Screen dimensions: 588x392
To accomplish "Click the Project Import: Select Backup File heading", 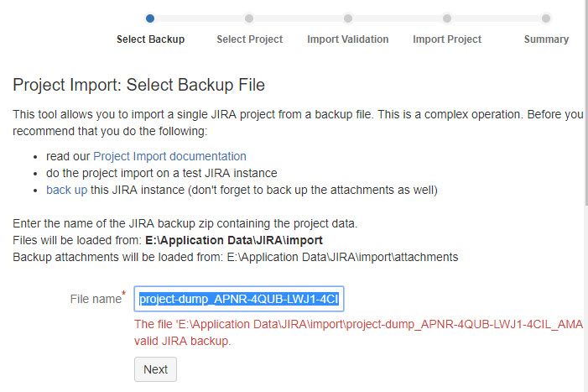I will point(138,85).
